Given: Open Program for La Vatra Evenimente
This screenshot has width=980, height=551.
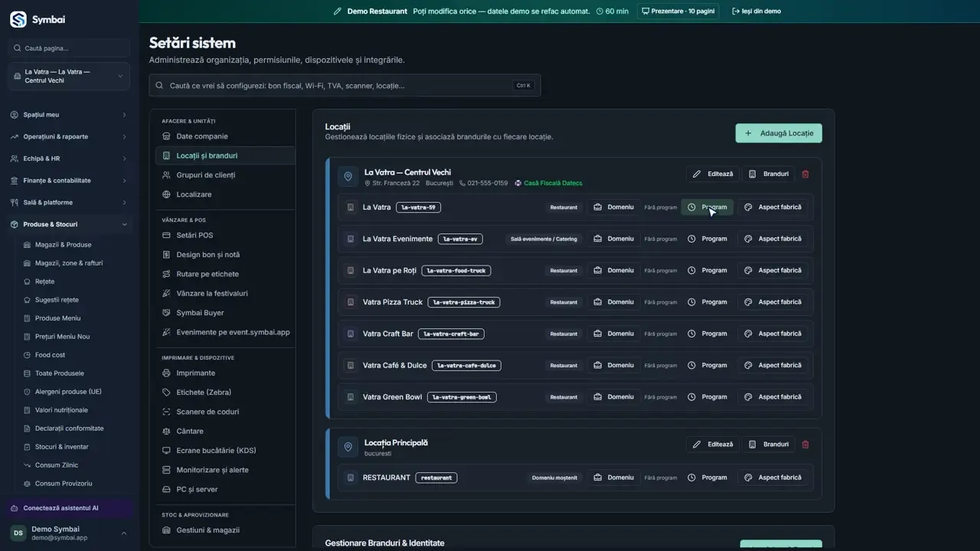Looking at the screenshot, I should (x=707, y=239).
